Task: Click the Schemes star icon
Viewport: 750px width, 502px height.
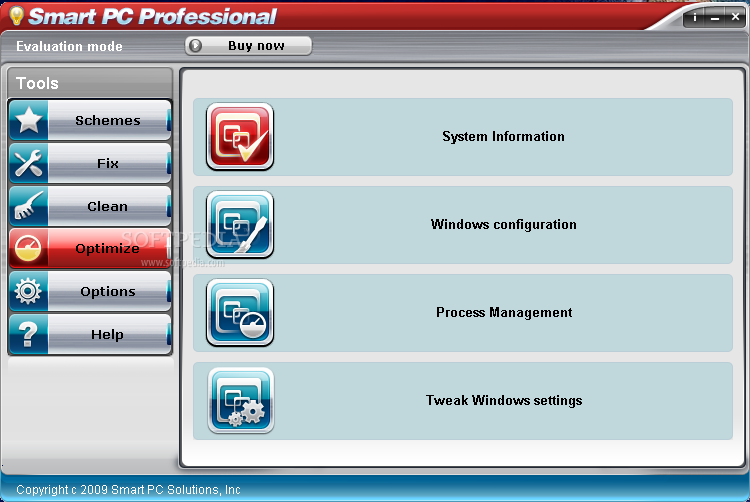Action: [x=29, y=120]
